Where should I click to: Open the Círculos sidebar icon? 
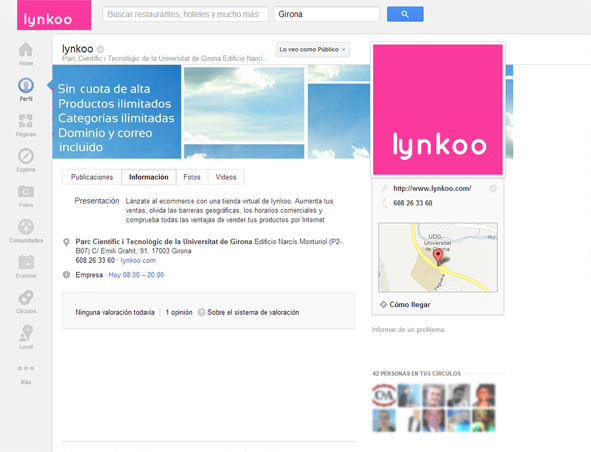coord(26,297)
